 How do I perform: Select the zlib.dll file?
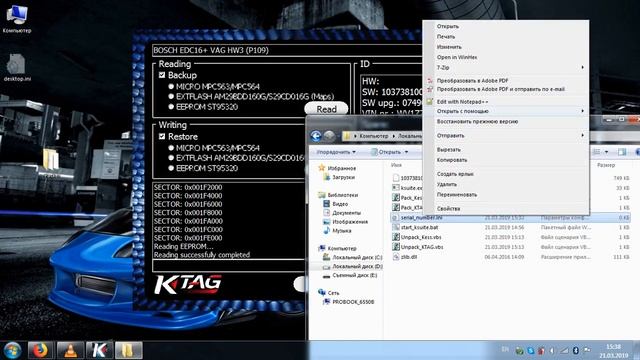click(409, 257)
